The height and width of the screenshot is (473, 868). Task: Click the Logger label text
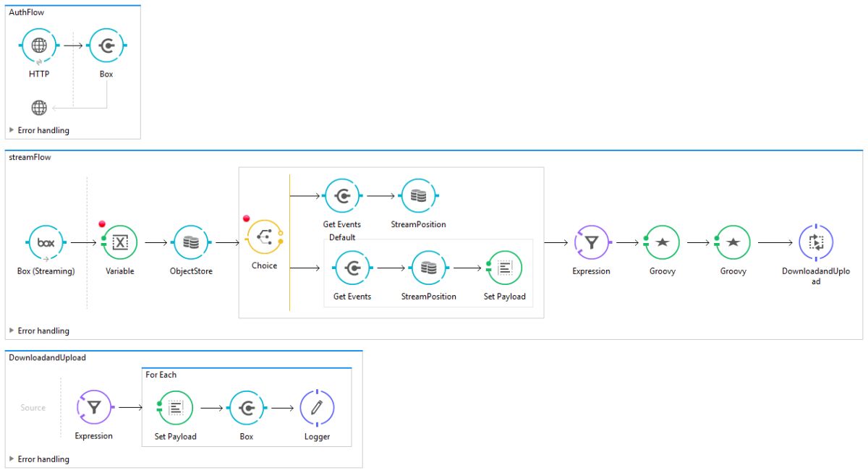(317, 436)
